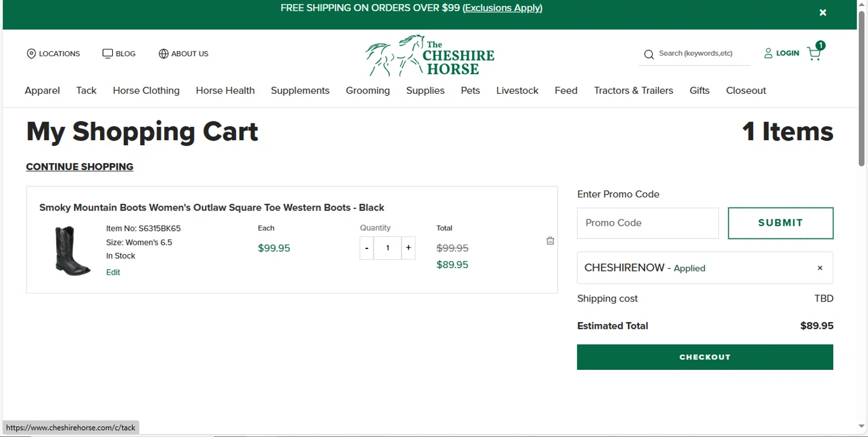868x437 pixels.
Task: Decrease boots quantity with minus button
Action: coord(367,248)
